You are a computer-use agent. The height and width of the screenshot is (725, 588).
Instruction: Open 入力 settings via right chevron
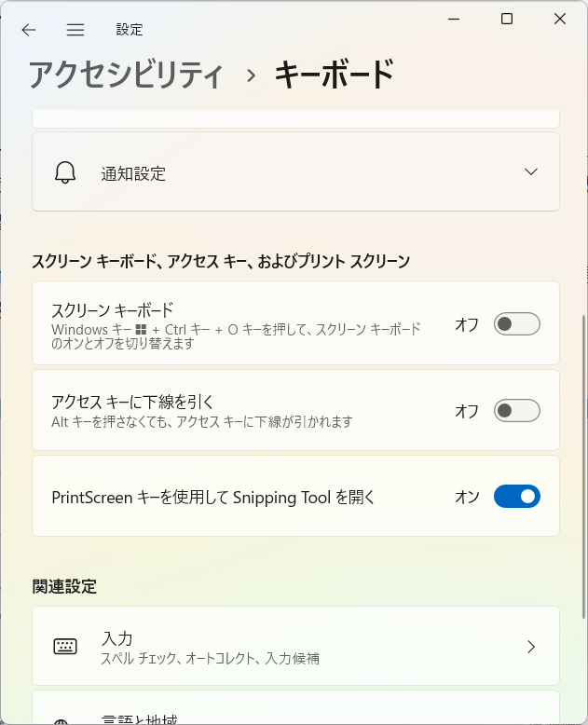point(531,647)
